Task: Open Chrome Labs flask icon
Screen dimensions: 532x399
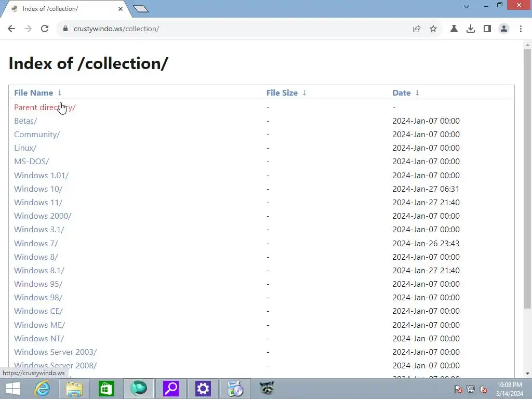Action: [x=454, y=29]
